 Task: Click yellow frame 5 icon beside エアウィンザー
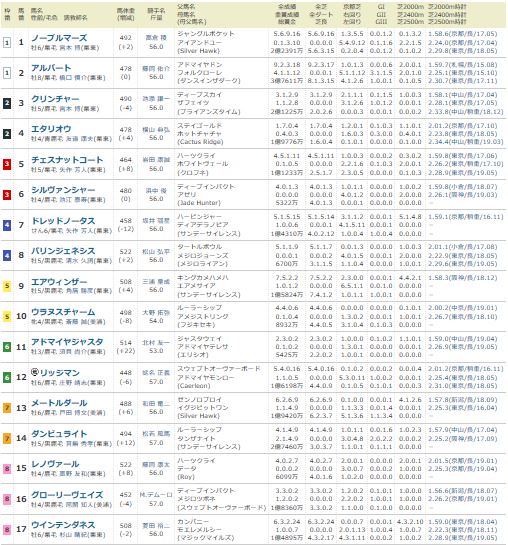7,286
